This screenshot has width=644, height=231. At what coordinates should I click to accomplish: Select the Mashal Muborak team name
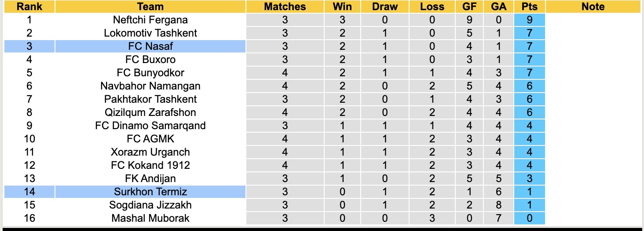[x=150, y=218]
